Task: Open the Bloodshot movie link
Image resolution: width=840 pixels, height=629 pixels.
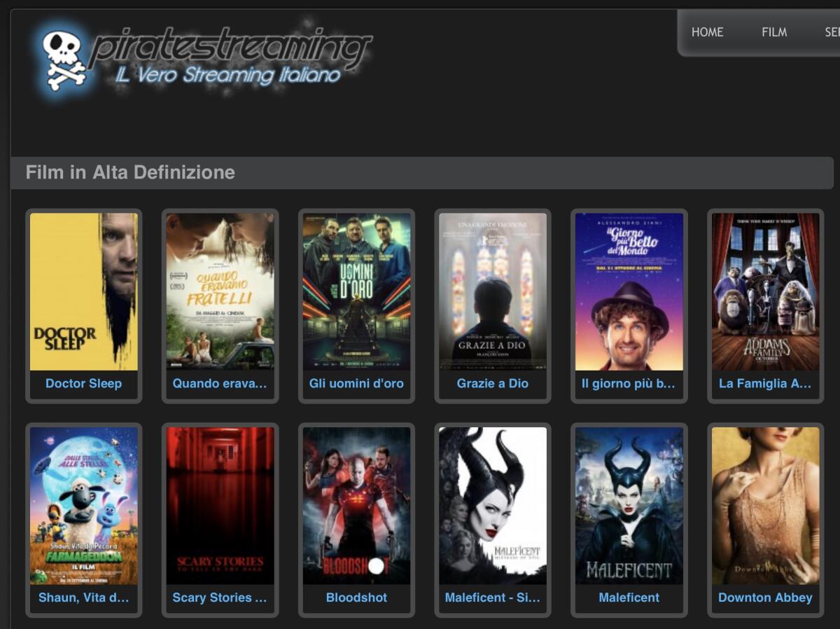Action: tap(356, 597)
